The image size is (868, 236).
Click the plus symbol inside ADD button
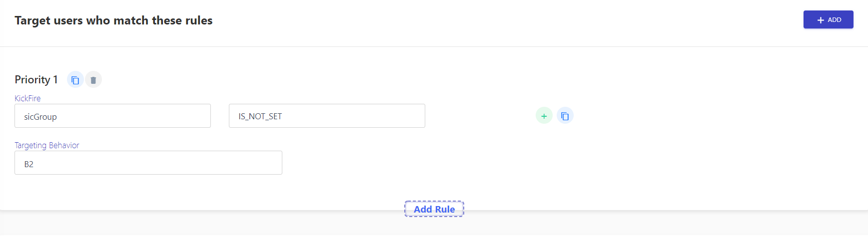point(821,20)
